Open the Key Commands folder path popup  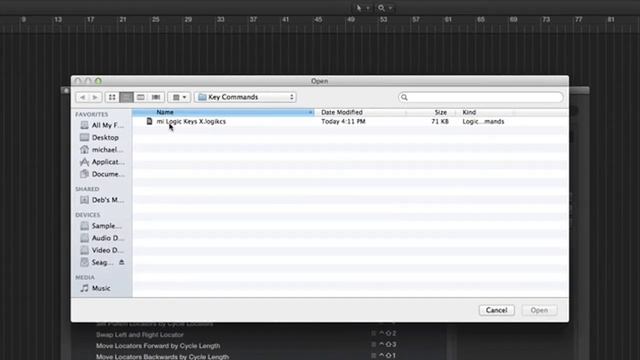point(245,97)
